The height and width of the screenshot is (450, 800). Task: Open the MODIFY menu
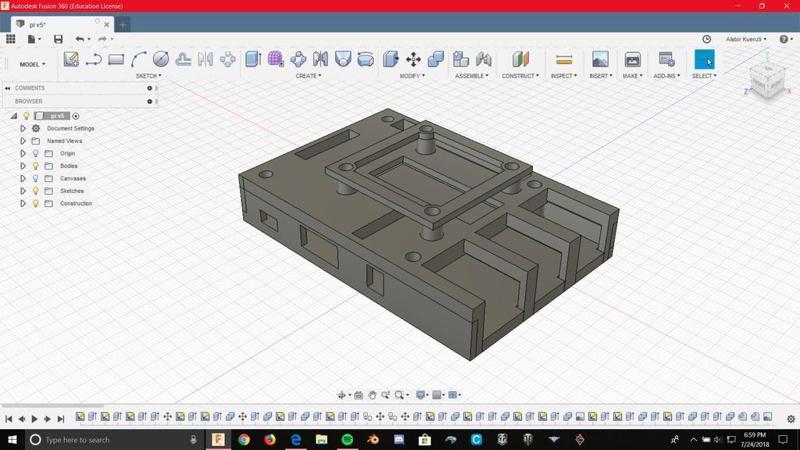412,76
